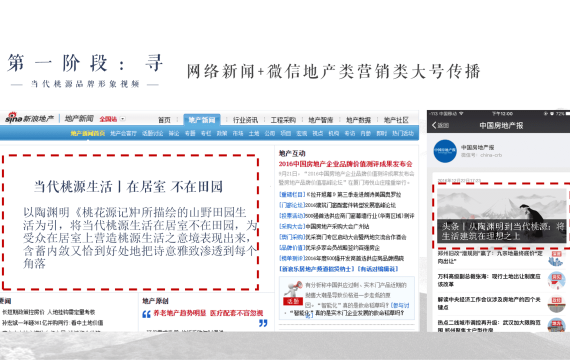This screenshot has height=360, width=570.
Task: Click the 活动 megaphone figure icon
Action: pos(293,293)
